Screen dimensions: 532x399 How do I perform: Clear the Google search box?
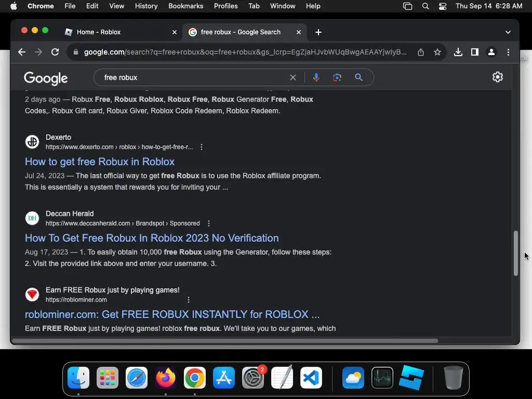coord(293,77)
